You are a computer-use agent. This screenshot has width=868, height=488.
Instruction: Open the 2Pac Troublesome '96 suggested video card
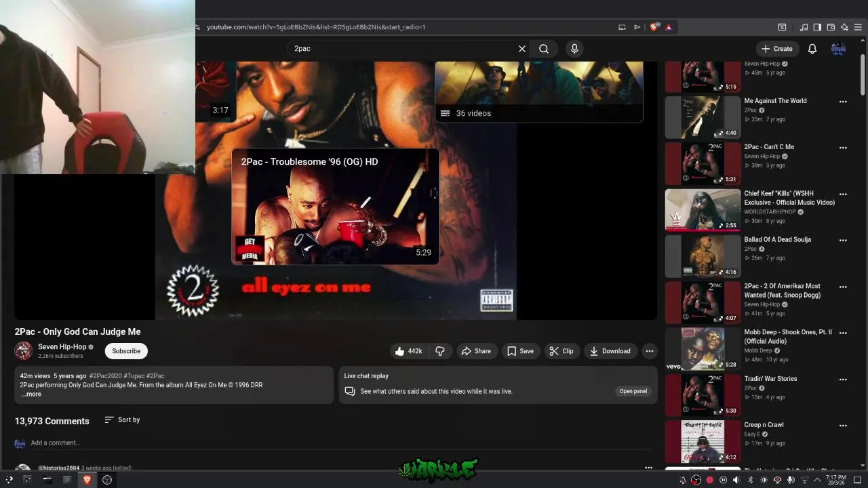coord(336,207)
